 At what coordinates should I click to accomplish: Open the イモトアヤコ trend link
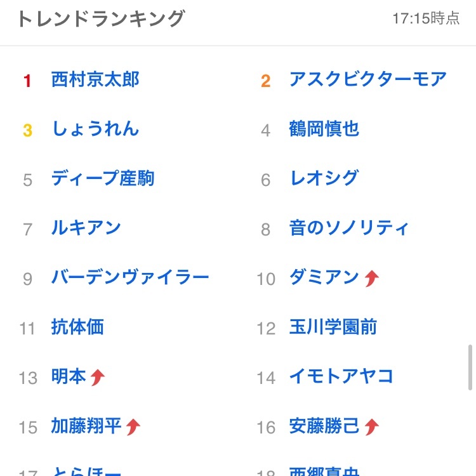pyautogui.click(x=341, y=376)
